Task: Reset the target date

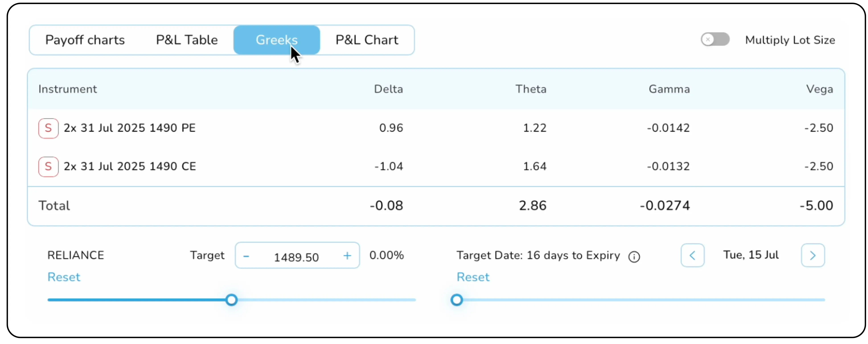Action: (472, 277)
